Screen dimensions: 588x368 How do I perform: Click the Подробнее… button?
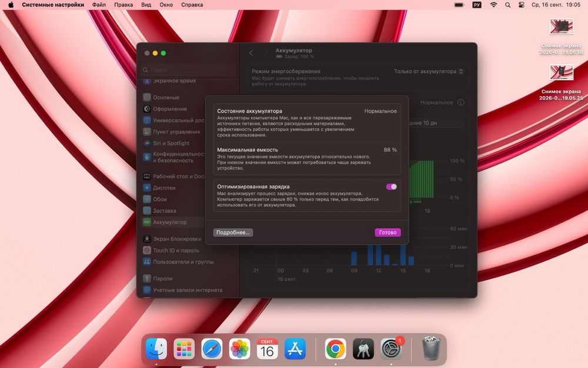[x=233, y=233]
